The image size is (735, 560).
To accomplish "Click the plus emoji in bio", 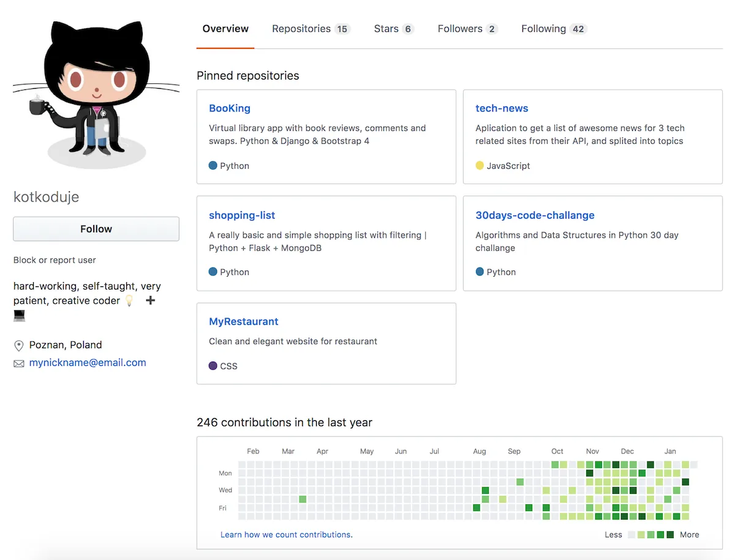I will click(151, 301).
